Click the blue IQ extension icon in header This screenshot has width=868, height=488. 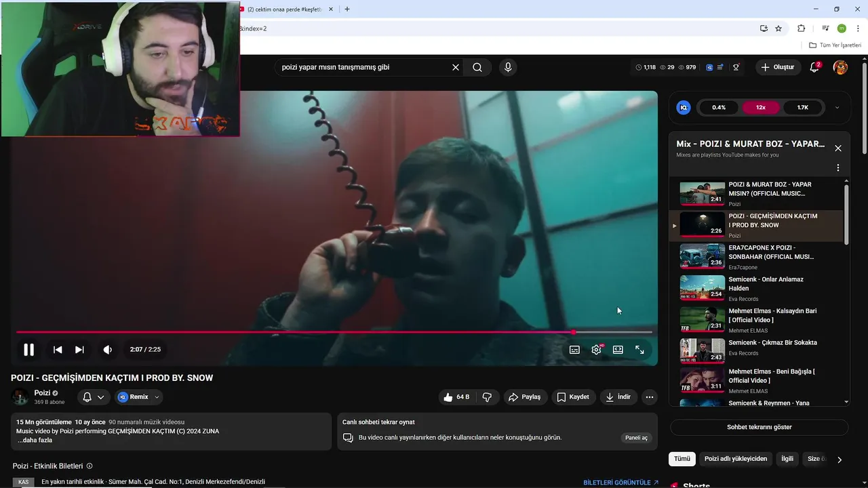(709, 67)
